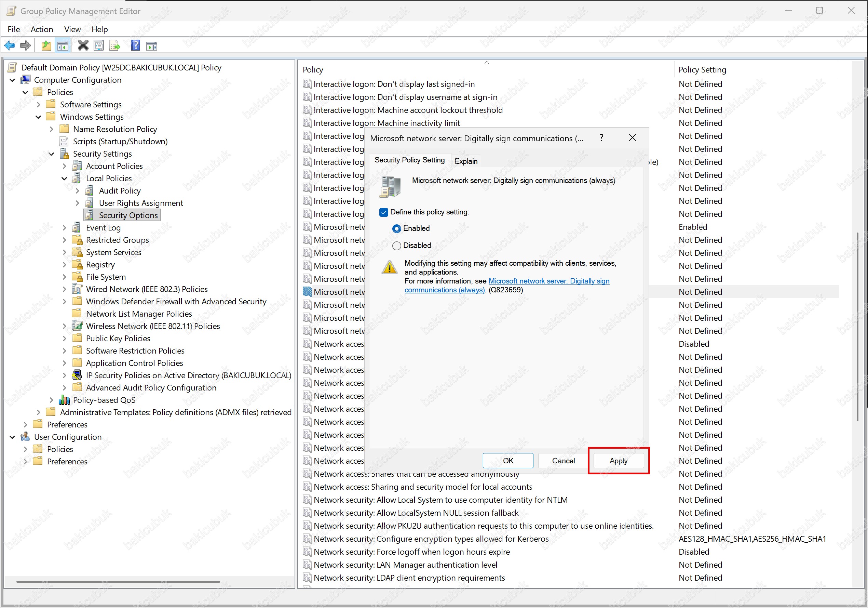
Task: Open the Help toolbar icon
Action: pyautogui.click(x=135, y=46)
